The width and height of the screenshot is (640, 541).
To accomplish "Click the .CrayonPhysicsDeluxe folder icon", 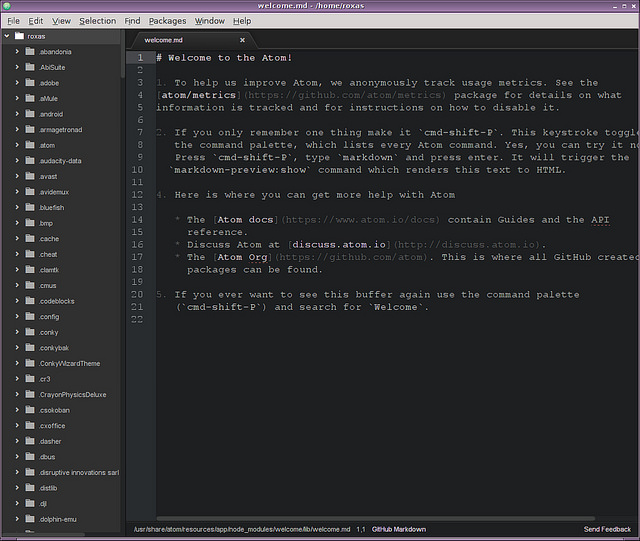I will coord(30,394).
